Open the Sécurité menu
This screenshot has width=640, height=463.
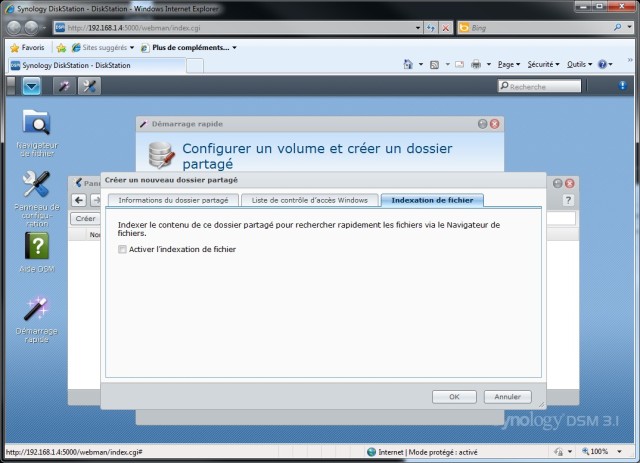pyautogui.click(x=543, y=65)
